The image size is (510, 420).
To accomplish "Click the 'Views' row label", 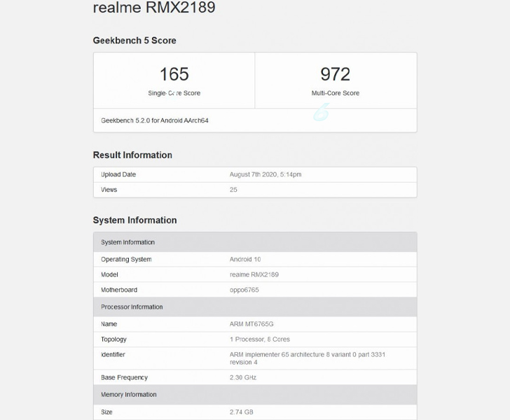I will 109,190.
